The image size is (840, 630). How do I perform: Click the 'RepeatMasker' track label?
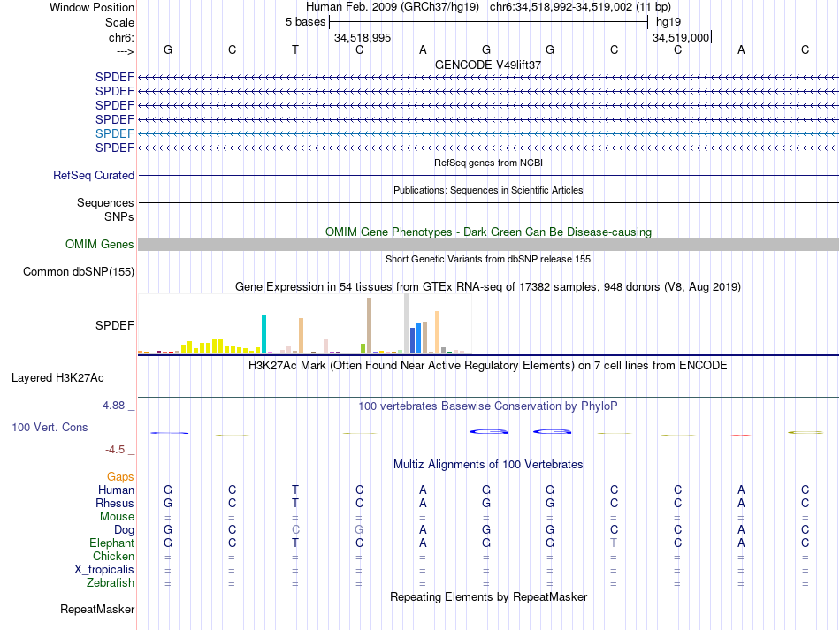97,609
